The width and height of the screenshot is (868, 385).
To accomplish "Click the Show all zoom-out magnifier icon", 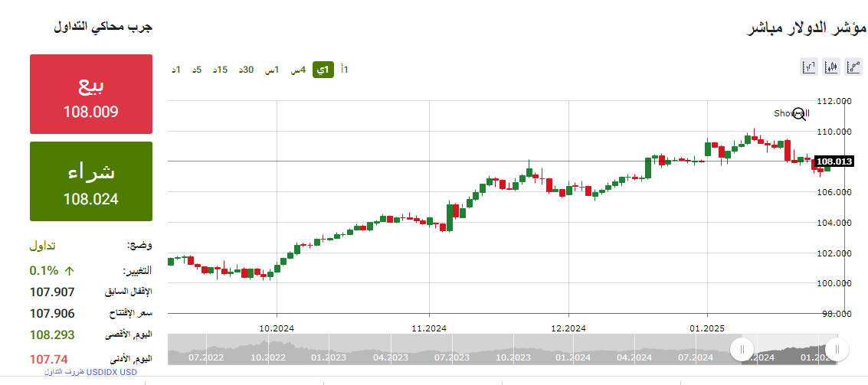I will point(799,114).
